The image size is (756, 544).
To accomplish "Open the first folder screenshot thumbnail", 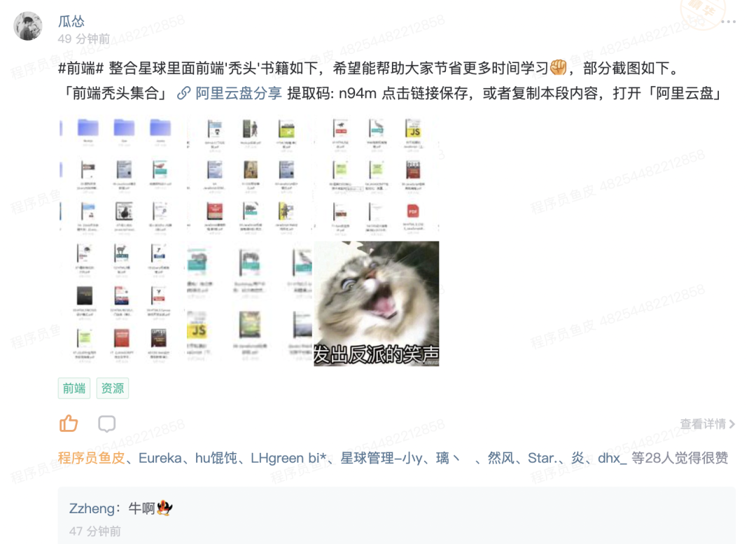I will (x=123, y=177).
